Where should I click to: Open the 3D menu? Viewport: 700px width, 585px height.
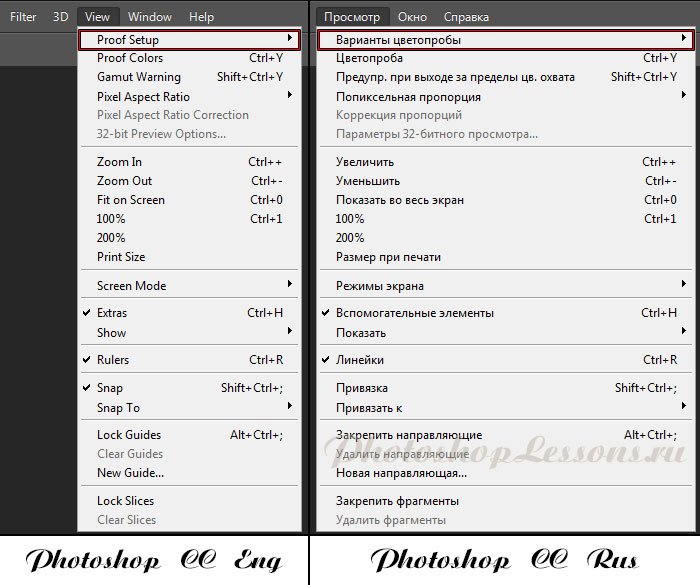(x=61, y=17)
